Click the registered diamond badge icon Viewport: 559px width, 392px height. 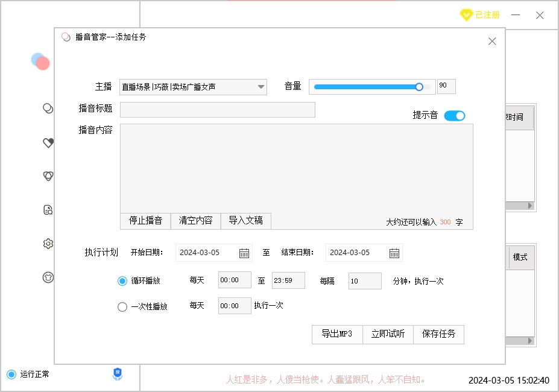[x=466, y=15]
